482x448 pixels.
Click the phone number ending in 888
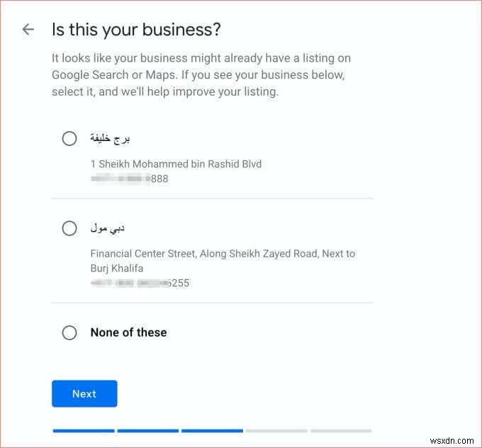click(130, 179)
